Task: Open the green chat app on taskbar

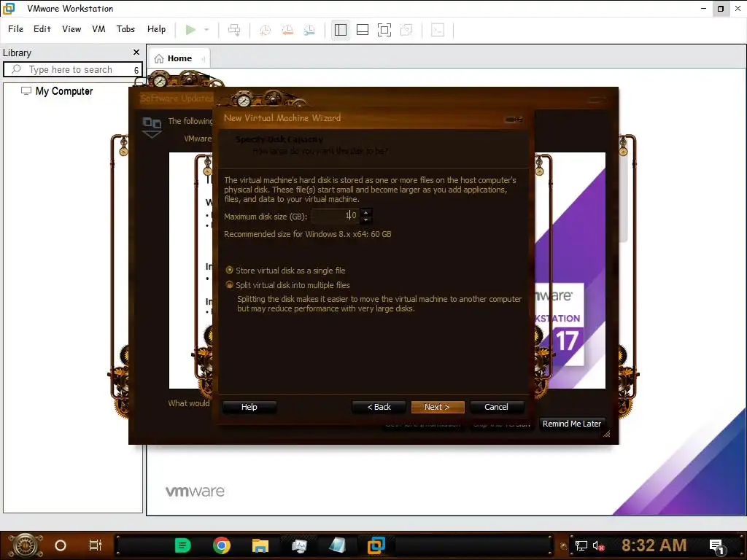Action: [x=182, y=545]
